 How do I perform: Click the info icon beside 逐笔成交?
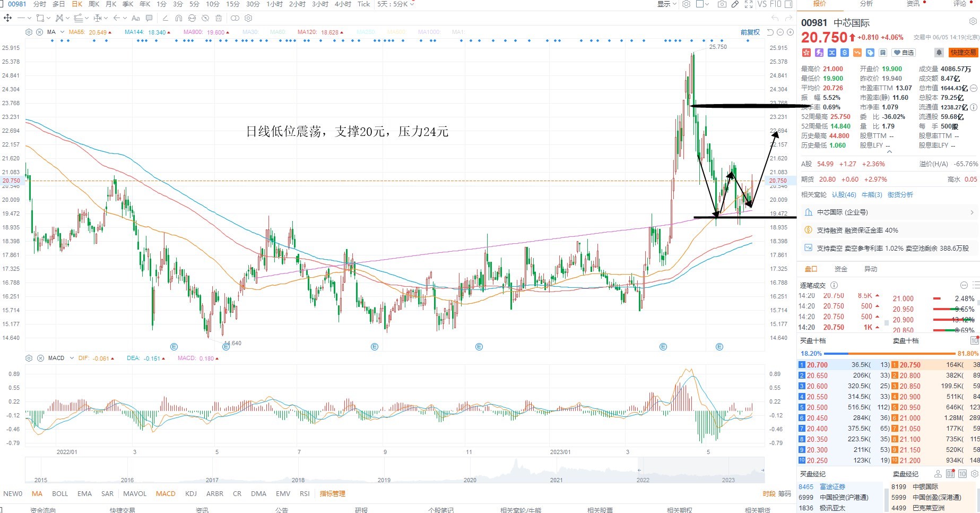(834, 285)
